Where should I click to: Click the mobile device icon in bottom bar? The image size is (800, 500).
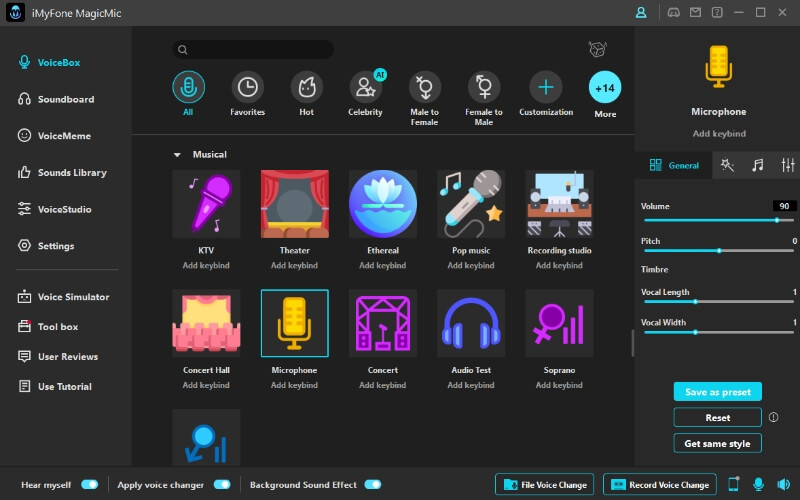(733, 484)
